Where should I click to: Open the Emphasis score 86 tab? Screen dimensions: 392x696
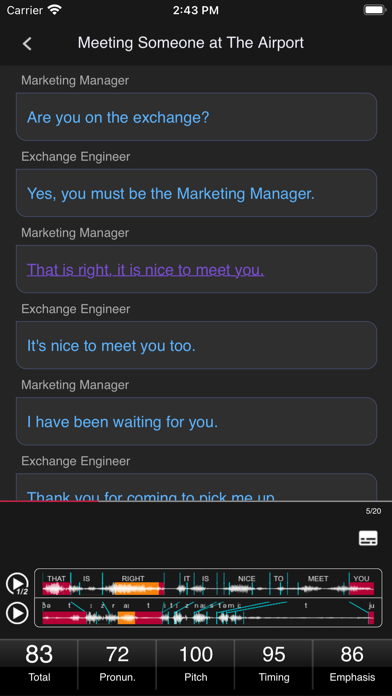pos(352,664)
